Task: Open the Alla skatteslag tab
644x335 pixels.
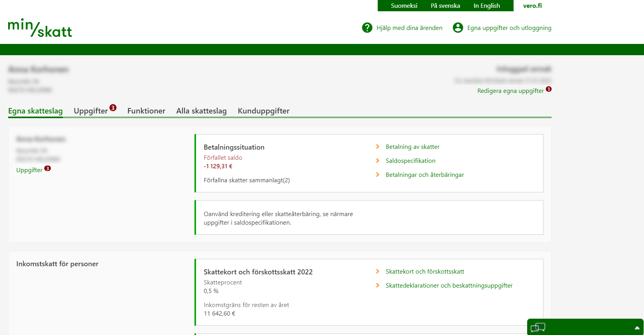Action: click(x=201, y=111)
